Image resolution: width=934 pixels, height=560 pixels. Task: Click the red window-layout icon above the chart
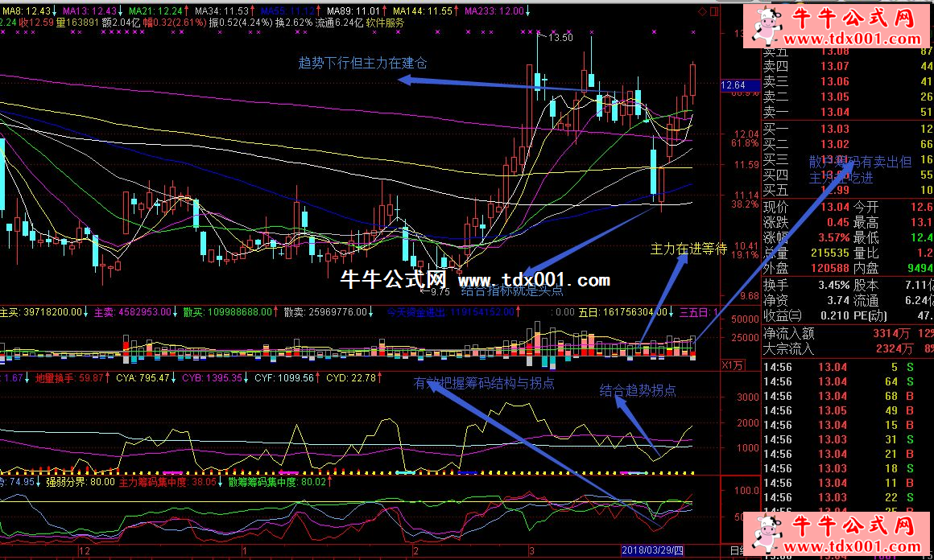714,11
